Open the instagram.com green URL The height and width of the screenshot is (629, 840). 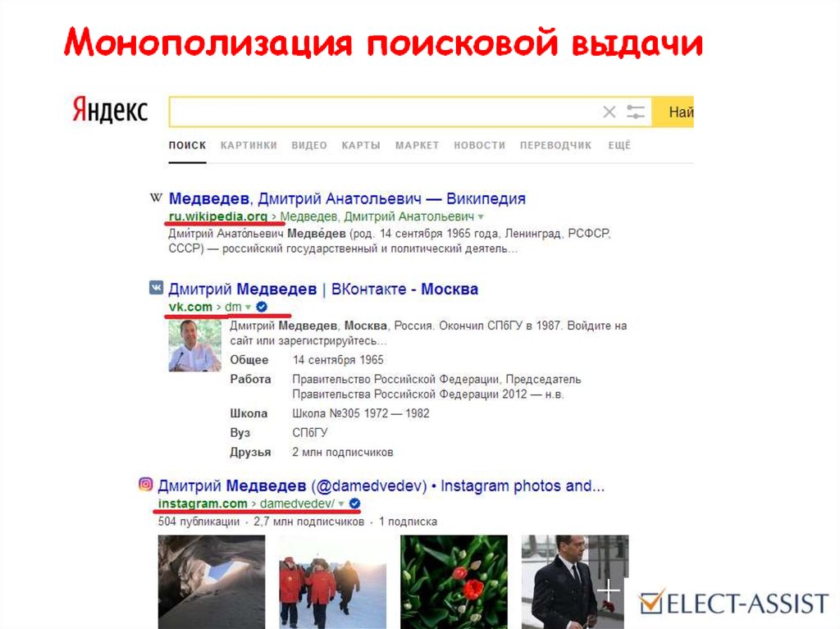pyautogui.click(x=203, y=504)
